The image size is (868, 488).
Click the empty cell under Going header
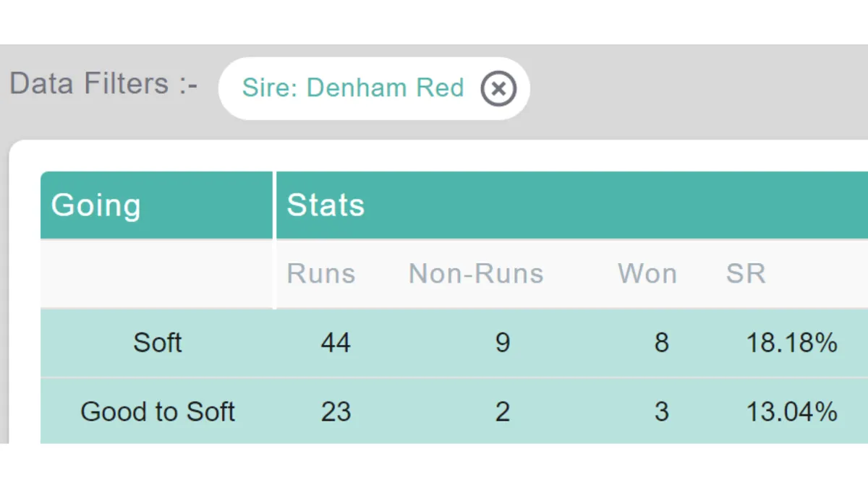click(x=156, y=274)
